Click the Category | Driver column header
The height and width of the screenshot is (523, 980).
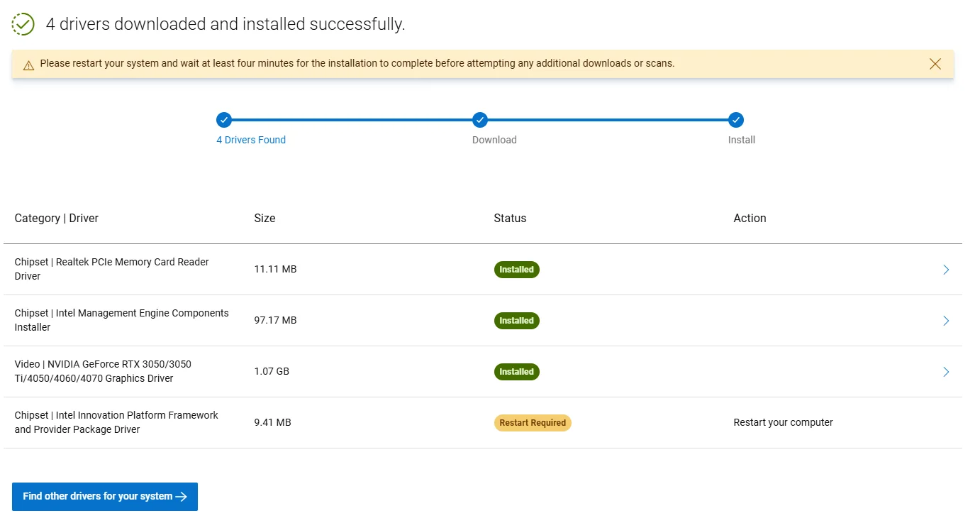coord(57,219)
